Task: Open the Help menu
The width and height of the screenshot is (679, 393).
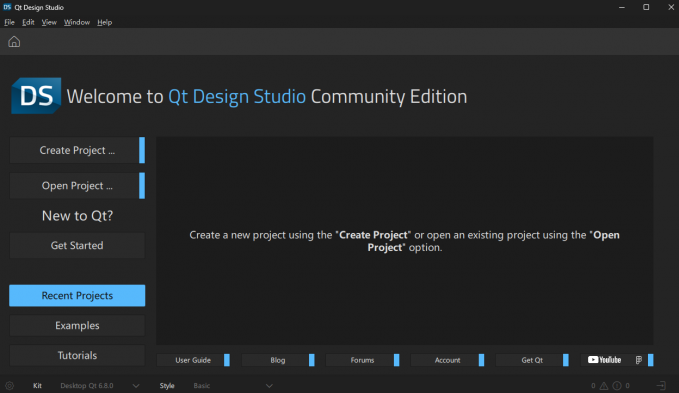Action: pyautogui.click(x=104, y=22)
